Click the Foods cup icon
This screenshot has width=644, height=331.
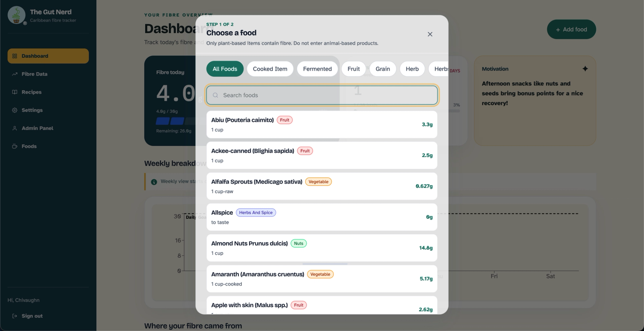click(15, 146)
